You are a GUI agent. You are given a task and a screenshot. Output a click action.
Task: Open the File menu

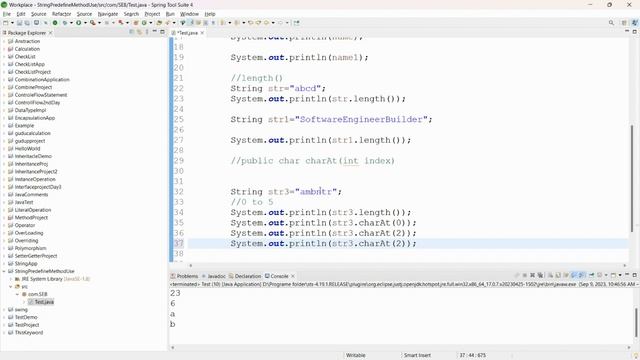pyautogui.click(x=7, y=14)
